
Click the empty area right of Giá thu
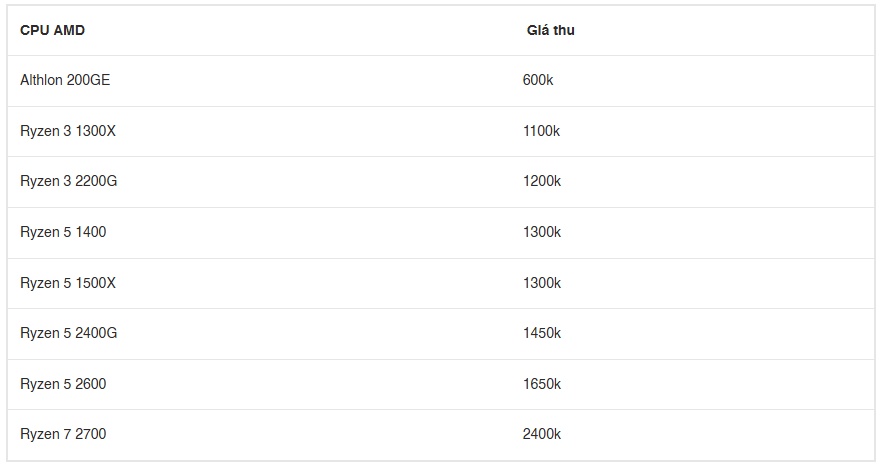[x=724, y=30]
